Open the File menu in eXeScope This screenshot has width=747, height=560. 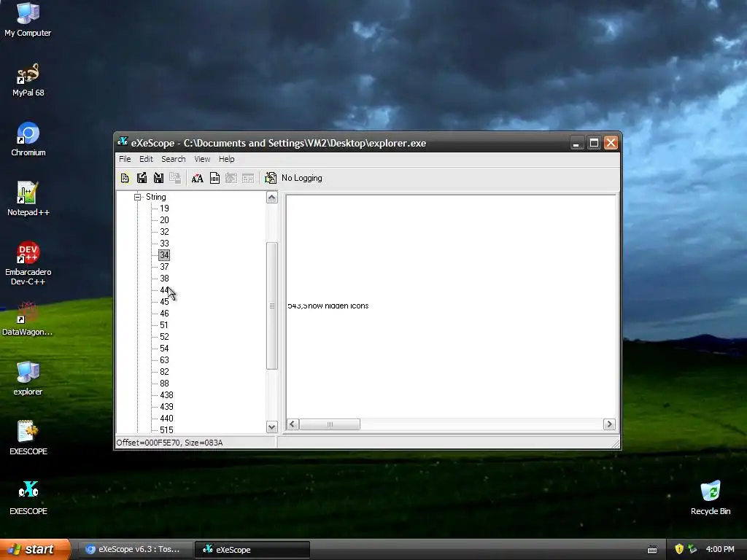[x=125, y=159]
